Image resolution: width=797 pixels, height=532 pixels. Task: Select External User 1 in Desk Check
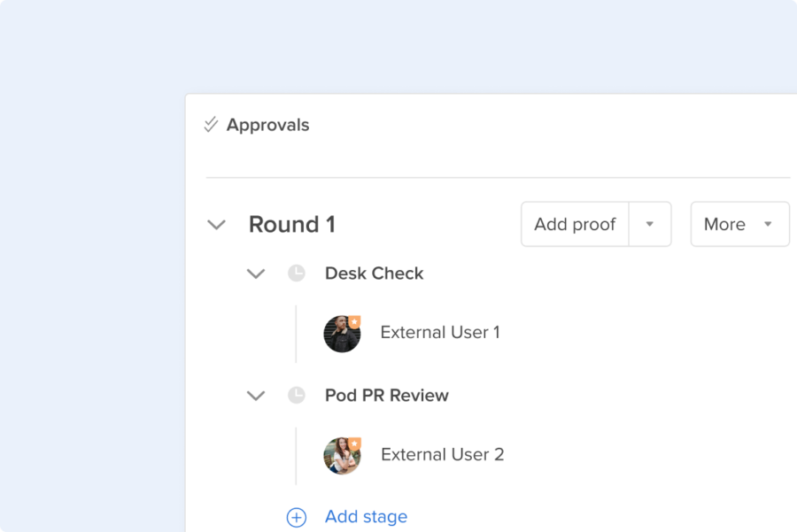click(x=440, y=332)
